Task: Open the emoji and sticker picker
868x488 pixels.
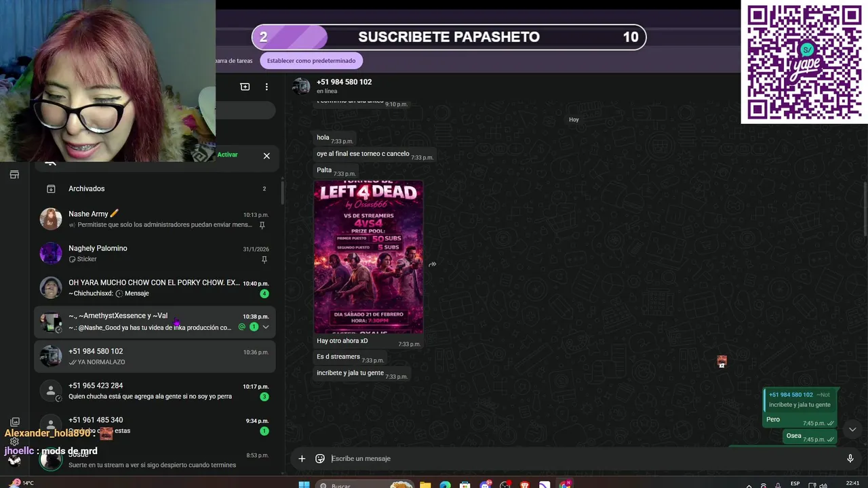Action: (320, 459)
